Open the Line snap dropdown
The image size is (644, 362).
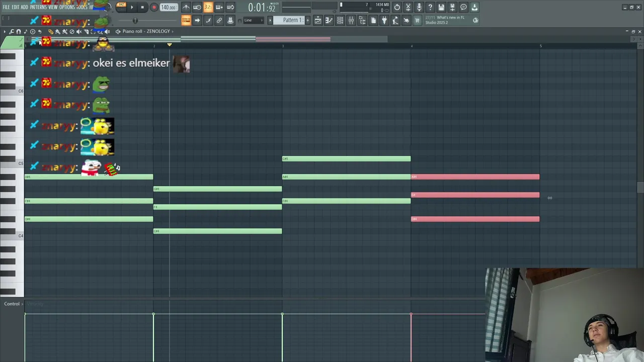(254, 20)
